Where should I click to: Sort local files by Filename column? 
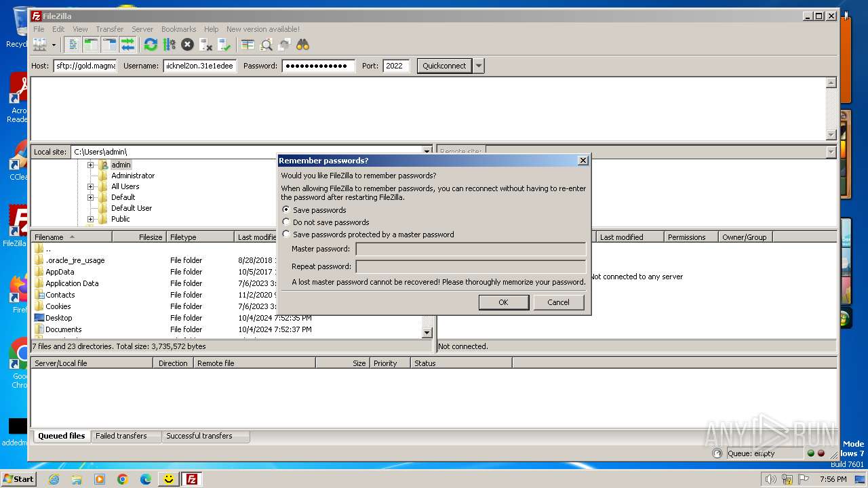click(71, 237)
